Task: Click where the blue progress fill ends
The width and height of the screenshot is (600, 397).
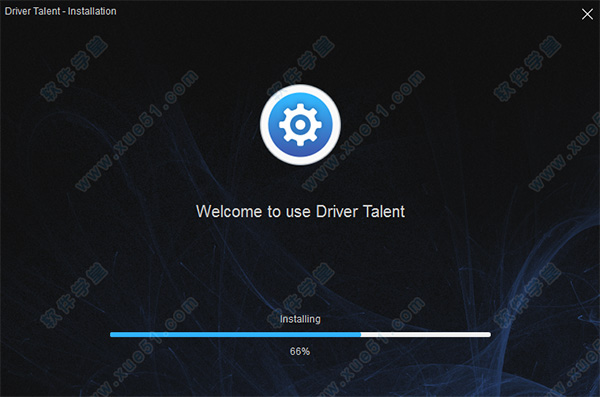Action: point(360,335)
